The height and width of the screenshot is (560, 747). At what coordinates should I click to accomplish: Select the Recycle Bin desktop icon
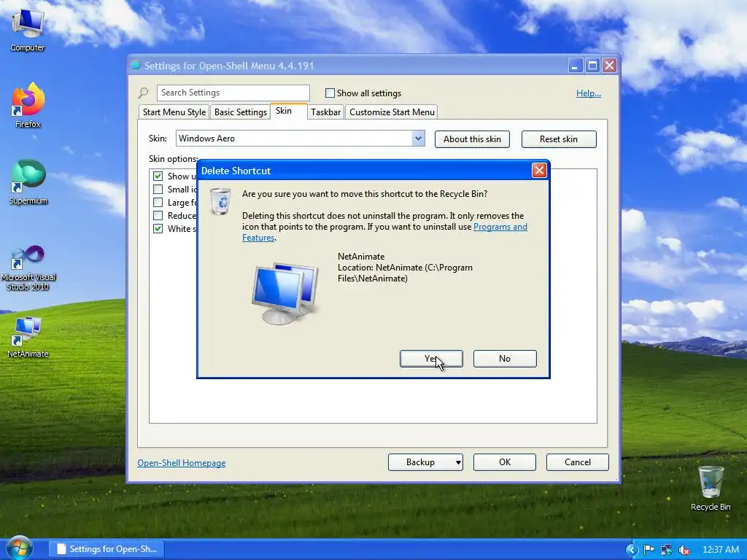click(711, 488)
